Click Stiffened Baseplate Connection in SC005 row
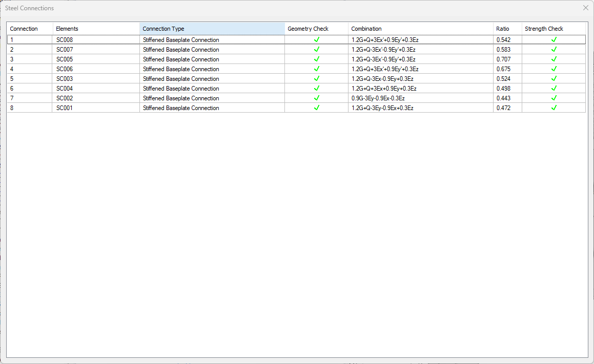The width and height of the screenshot is (594, 364). click(212, 59)
